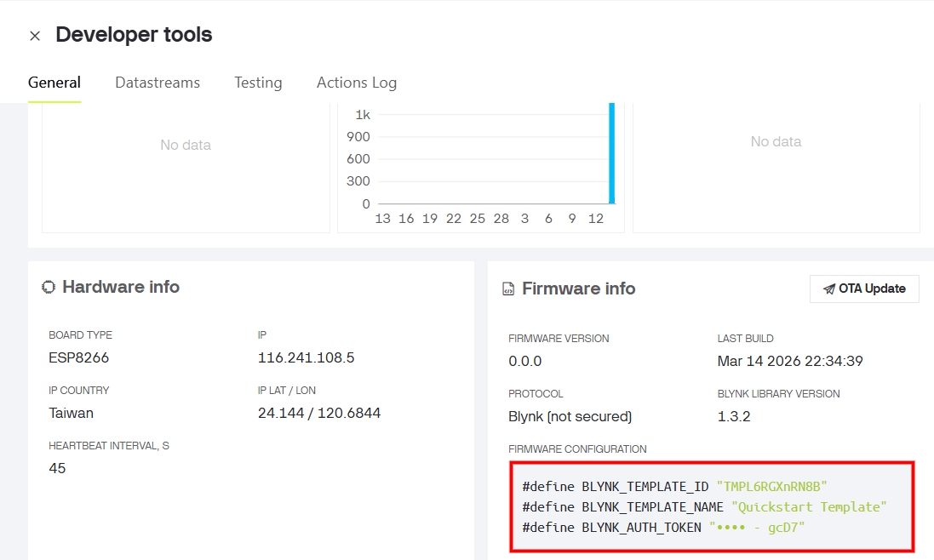Close the Developer tools panel
Screen dimensions: 934x560
pos(35,36)
